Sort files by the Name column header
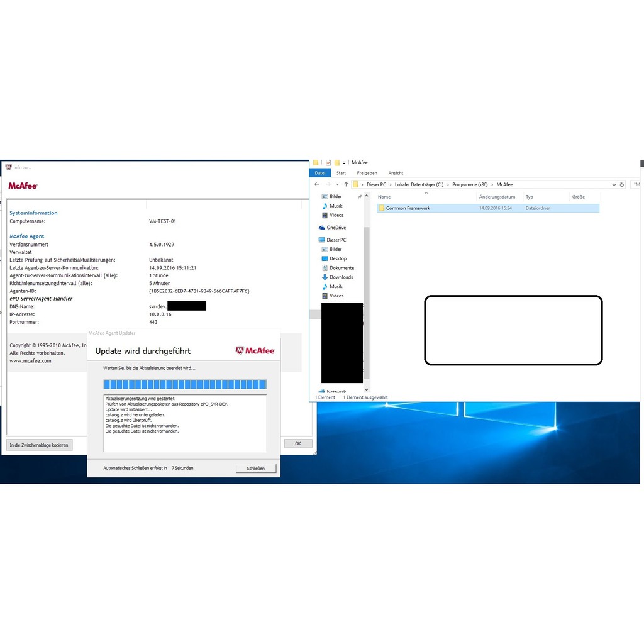 coord(426,197)
